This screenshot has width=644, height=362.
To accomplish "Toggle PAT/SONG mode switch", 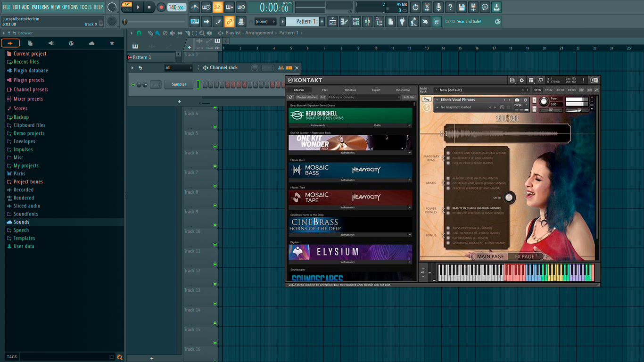I will click(127, 7).
